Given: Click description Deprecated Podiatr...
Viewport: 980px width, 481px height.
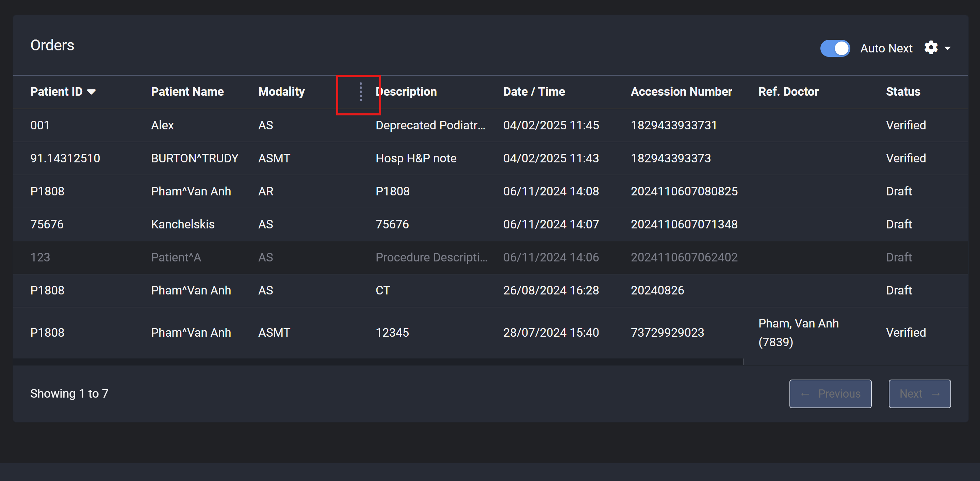Looking at the screenshot, I should [430, 125].
